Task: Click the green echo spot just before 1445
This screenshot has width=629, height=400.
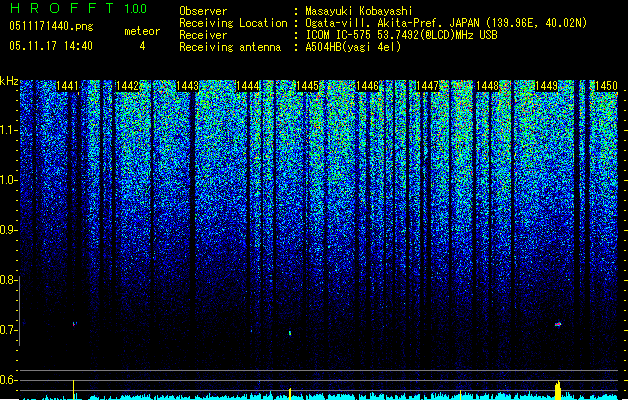Action: click(290, 333)
